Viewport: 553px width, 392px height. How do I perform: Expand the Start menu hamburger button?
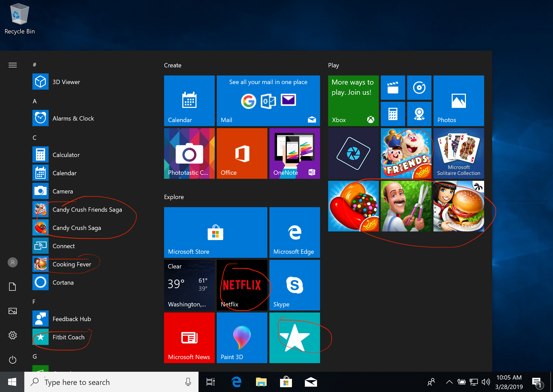tap(13, 65)
